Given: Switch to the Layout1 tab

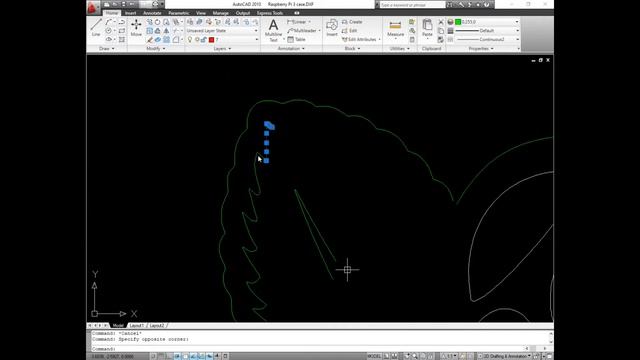Looking at the screenshot, I should pos(137,325).
